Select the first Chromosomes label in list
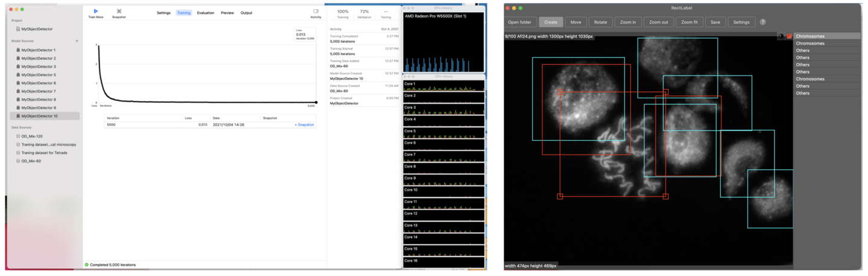The image size is (868, 276). point(810,36)
